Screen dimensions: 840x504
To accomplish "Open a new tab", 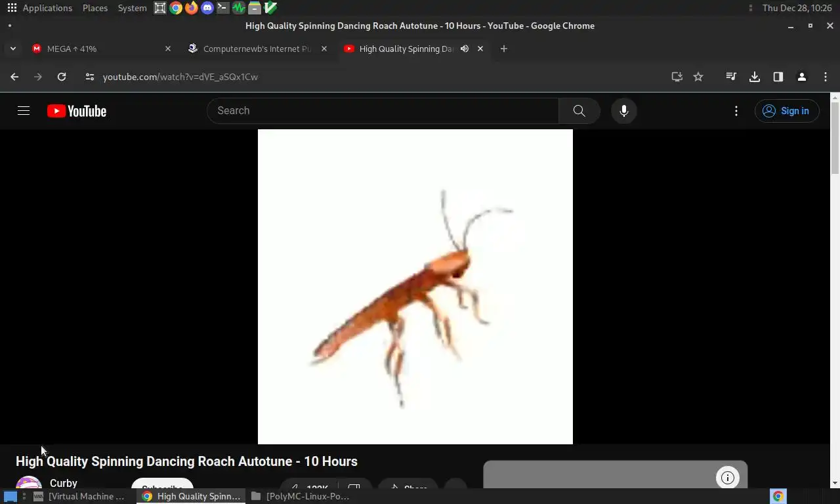I will (x=504, y=49).
